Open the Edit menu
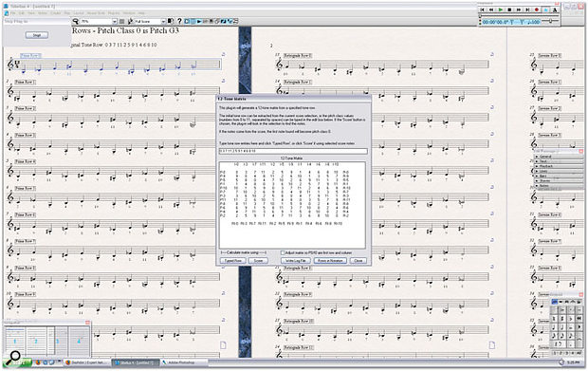588x371 pixels. pyautogui.click(x=23, y=13)
